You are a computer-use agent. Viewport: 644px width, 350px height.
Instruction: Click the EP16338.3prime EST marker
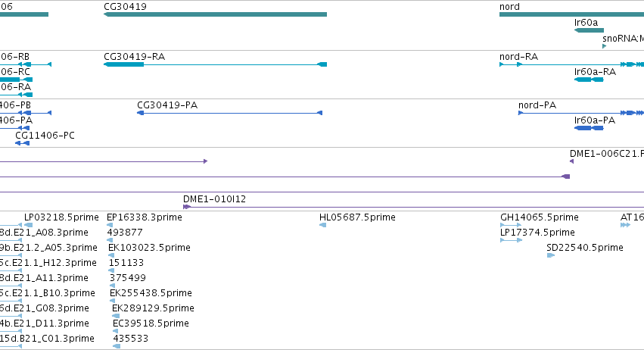[x=110, y=225]
